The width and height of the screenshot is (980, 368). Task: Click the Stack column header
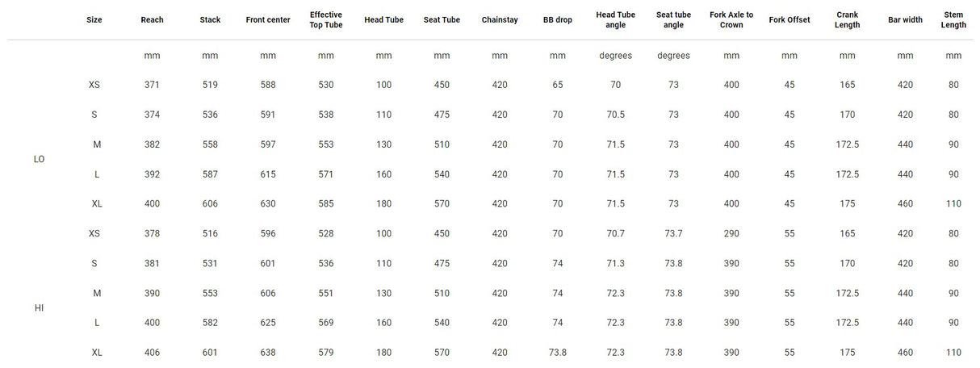click(x=210, y=20)
